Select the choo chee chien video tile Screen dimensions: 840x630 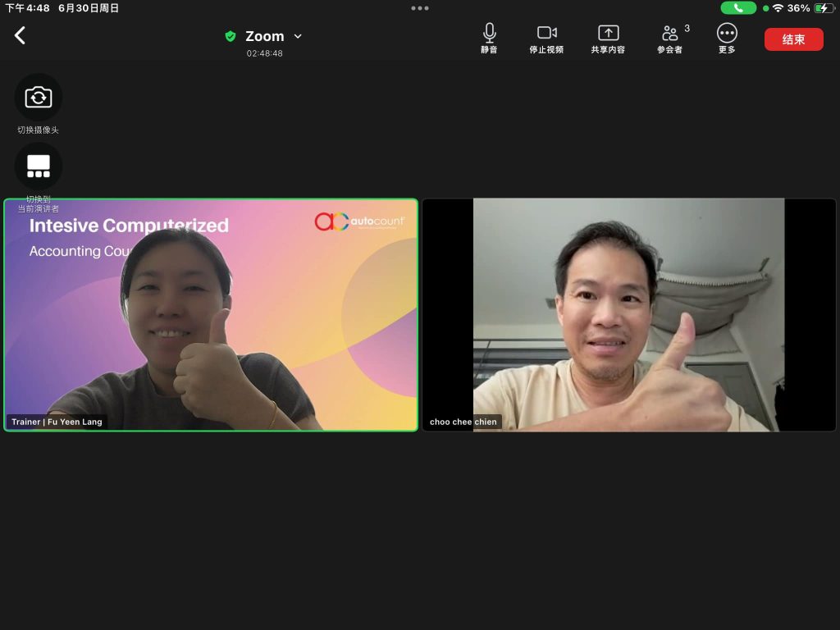pos(629,314)
